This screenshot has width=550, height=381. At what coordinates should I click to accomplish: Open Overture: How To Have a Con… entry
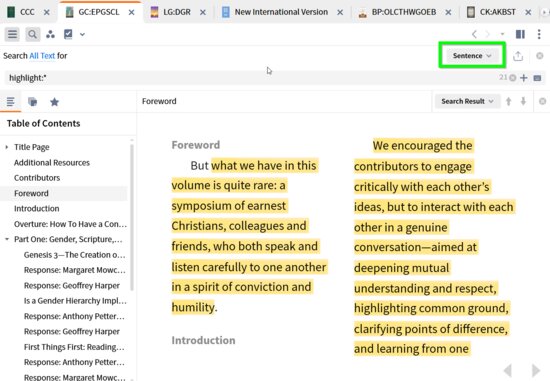click(x=71, y=224)
